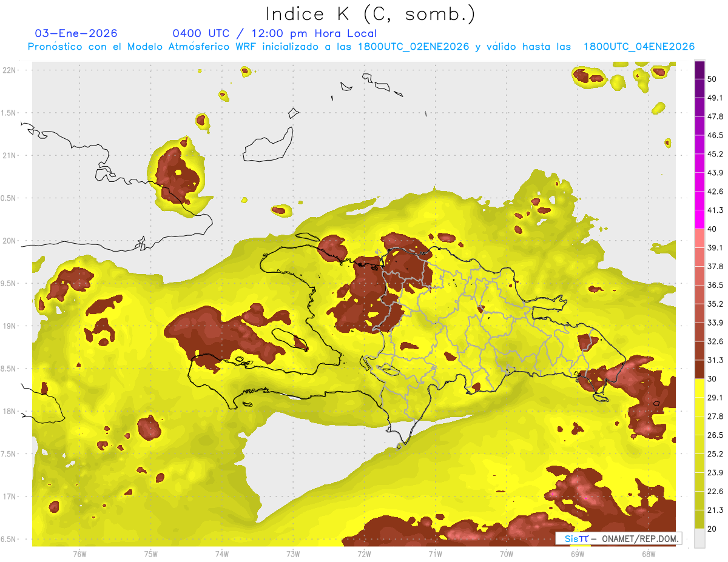
Task: Click the "9.5N" latitude axis label
Action: 9,284
